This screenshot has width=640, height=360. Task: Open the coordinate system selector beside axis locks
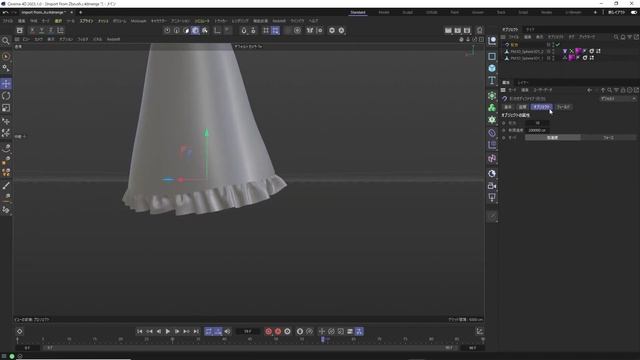coord(60,31)
